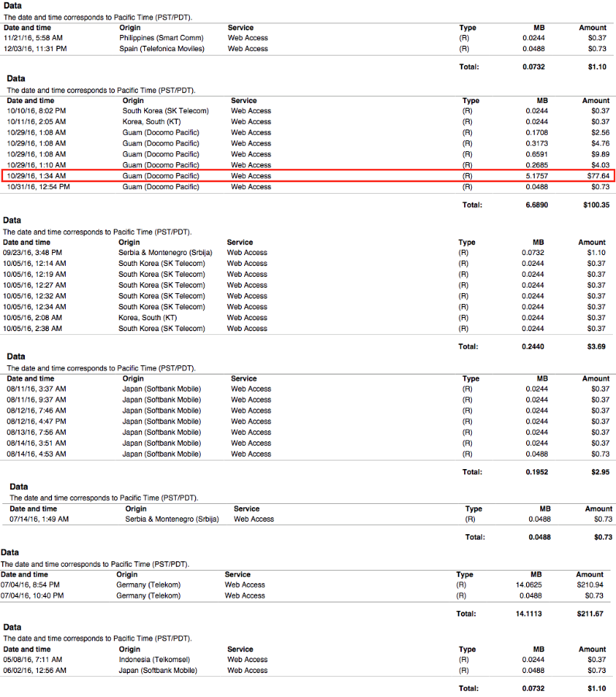Click the date '08/11/16, 3:37 AM'
The height and width of the screenshot is (697, 616).
click(36, 389)
